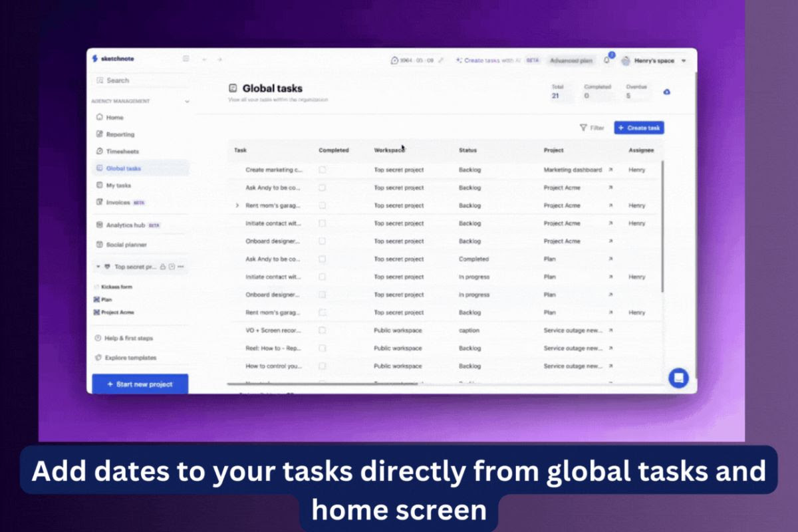Open the three-dot menu of Top secret workspace
The image size is (798, 532).
tap(181, 267)
